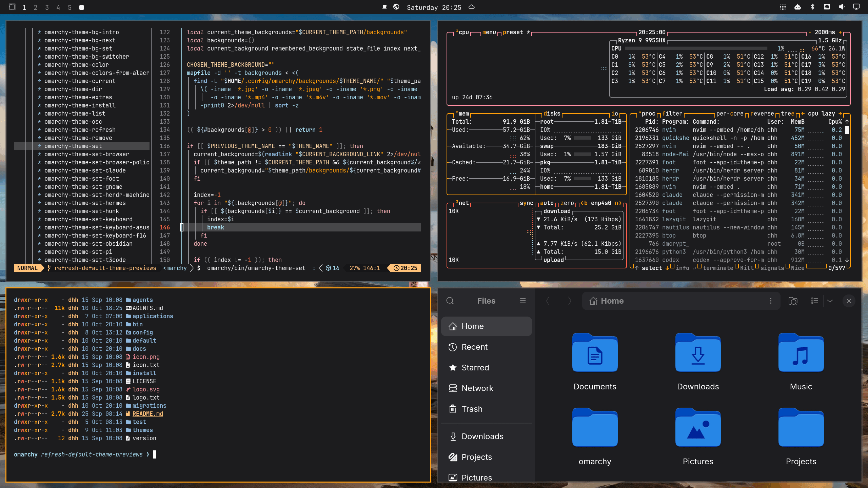Switch to workspace 3 in the top bar
This screenshot has height=488, width=868.
pos(47,7)
